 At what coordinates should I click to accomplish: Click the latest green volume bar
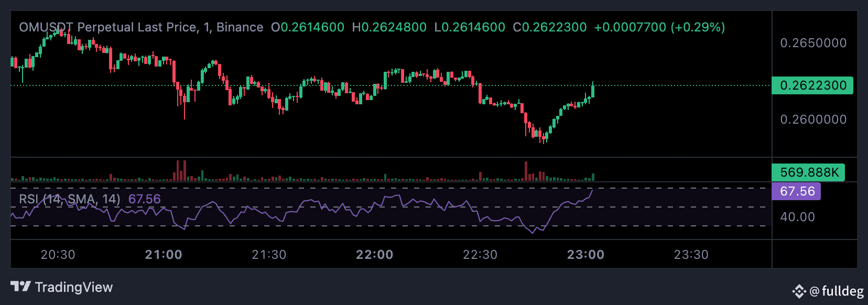tap(593, 177)
